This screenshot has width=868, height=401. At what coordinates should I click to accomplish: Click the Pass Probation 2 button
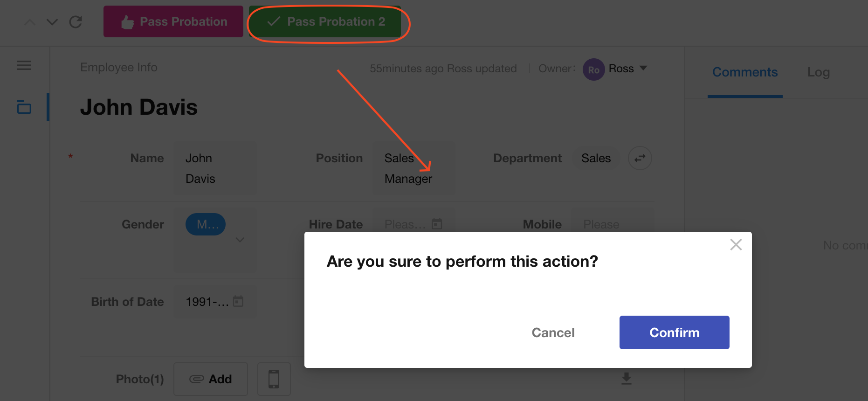[x=325, y=22]
